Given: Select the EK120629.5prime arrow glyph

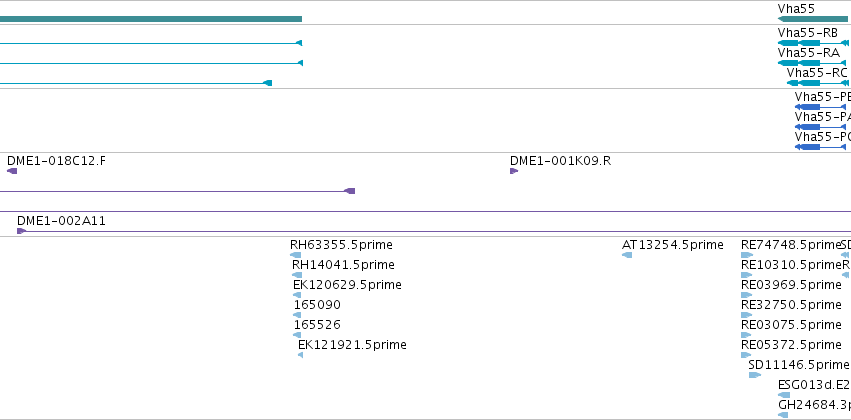Looking at the screenshot, I should (x=297, y=295).
